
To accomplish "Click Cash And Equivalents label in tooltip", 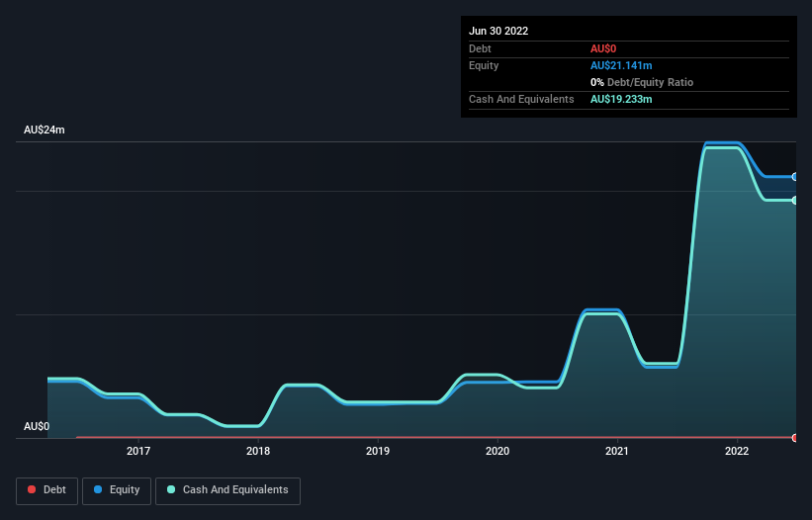I will click(521, 99).
